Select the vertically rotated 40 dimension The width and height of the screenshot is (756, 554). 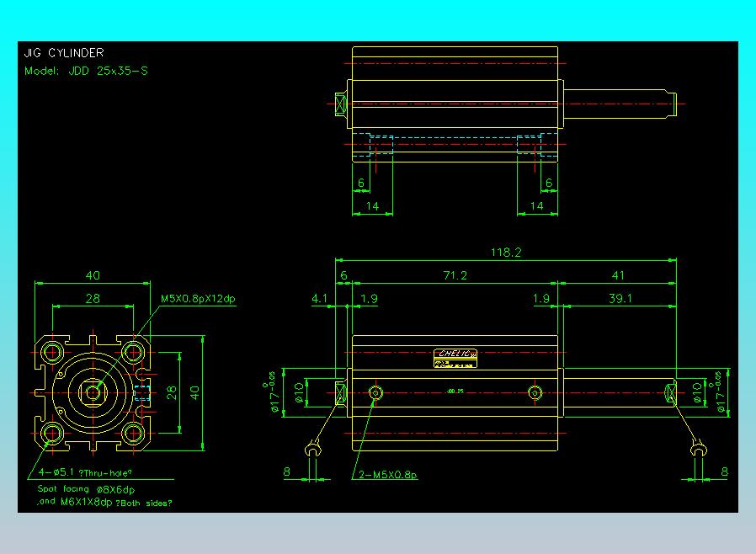click(194, 392)
